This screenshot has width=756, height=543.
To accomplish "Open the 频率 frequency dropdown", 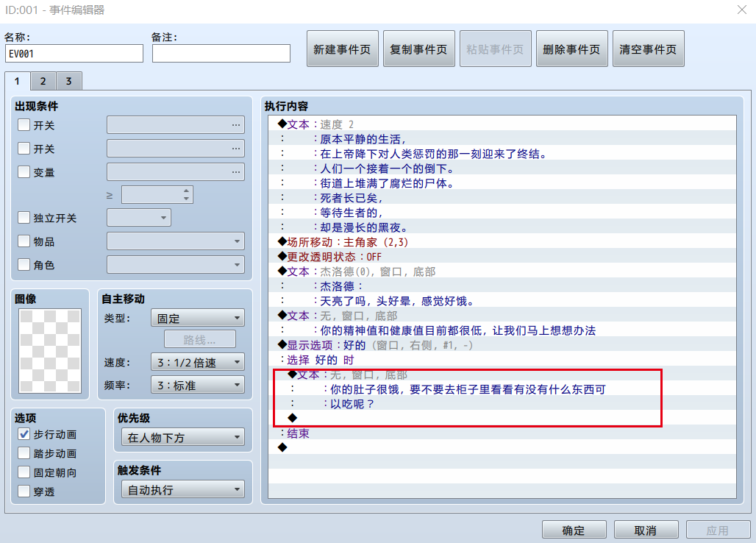I will (198, 386).
